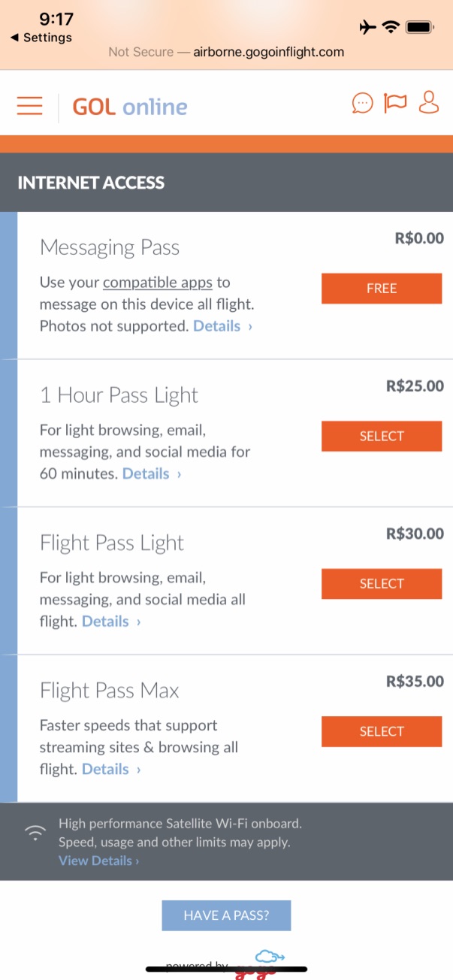Tap the flag language icon

(395, 103)
